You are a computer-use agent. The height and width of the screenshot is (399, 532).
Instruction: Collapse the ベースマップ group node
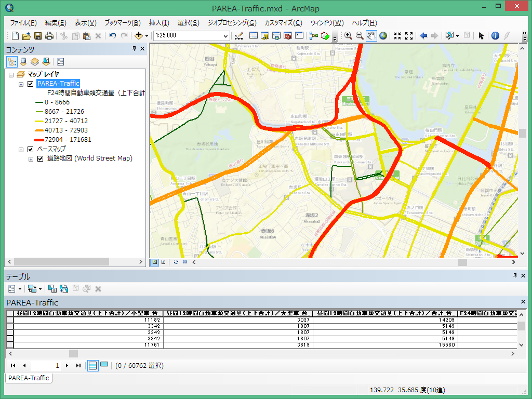[x=21, y=150]
